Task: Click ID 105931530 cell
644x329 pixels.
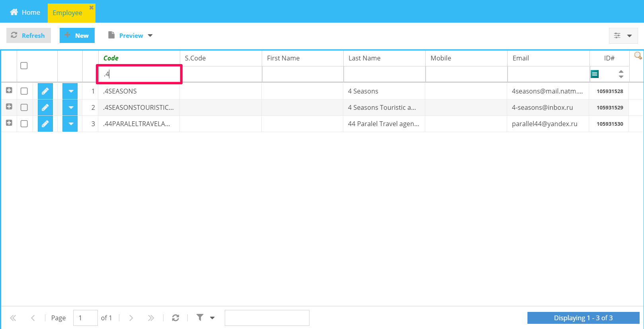Action: pos(609,124)
